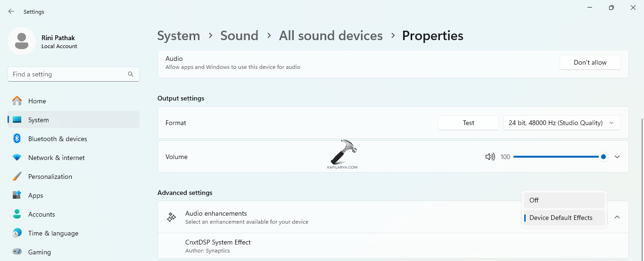Choose the Device Default Effects option
Viewport: 644px width, 261px height.
(564, 218)
